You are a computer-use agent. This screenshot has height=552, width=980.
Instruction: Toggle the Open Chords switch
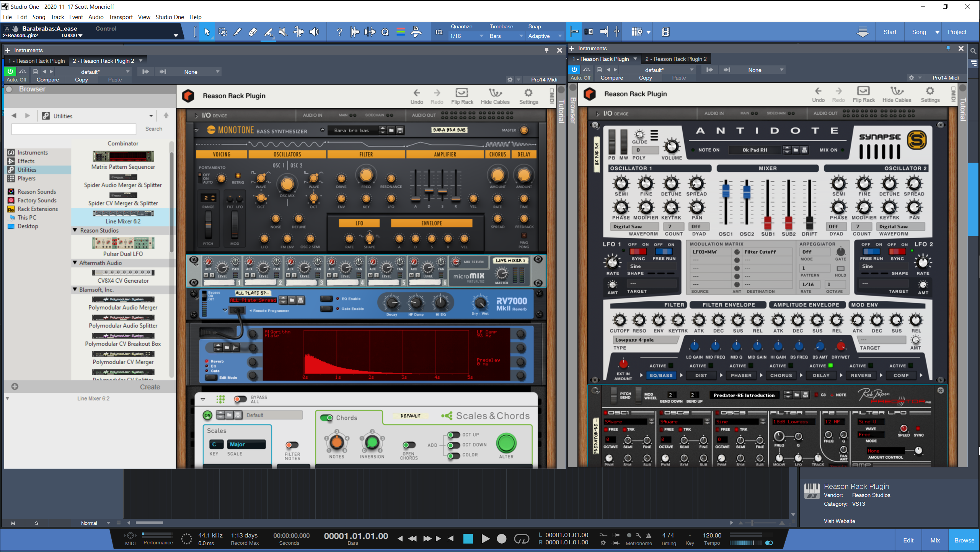tap(409, 445)
